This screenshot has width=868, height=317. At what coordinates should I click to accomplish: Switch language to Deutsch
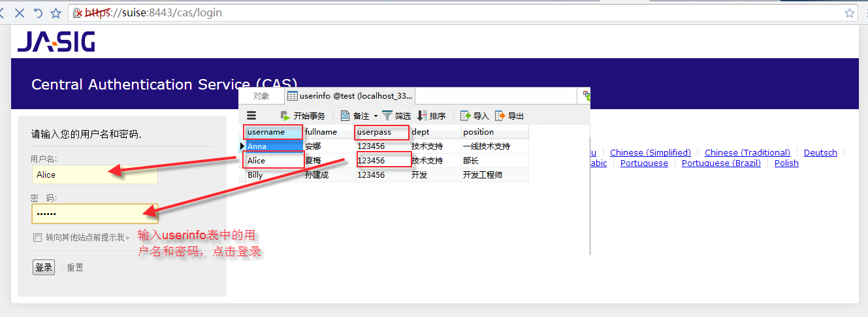820,152
